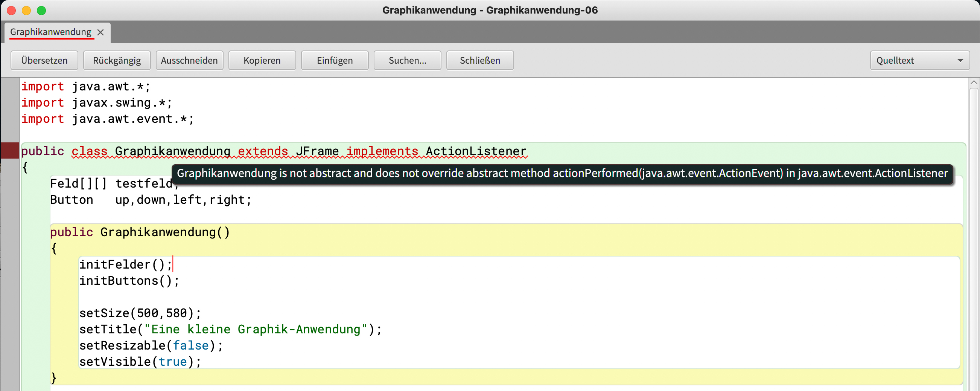Click the line 'import javax.swing.*;'
980x391 pixels.
coord(97,103)
